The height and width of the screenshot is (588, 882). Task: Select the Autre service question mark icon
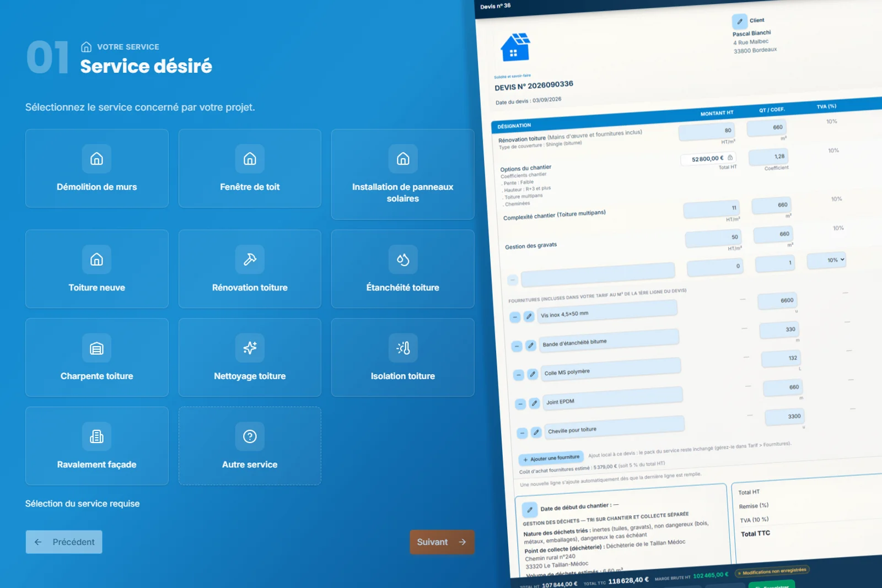pyautogui.click(x=250, y=436)
